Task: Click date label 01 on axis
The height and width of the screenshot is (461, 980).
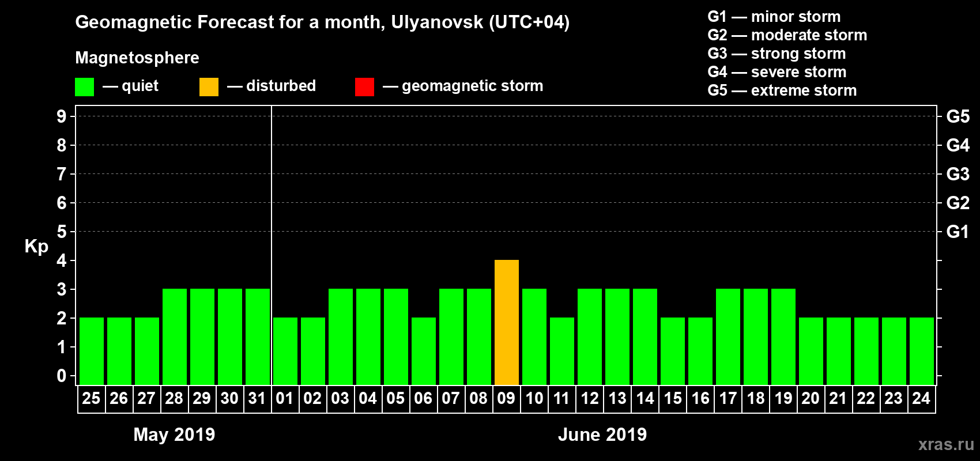Action: pyautogui.click(x=285, y=398)
